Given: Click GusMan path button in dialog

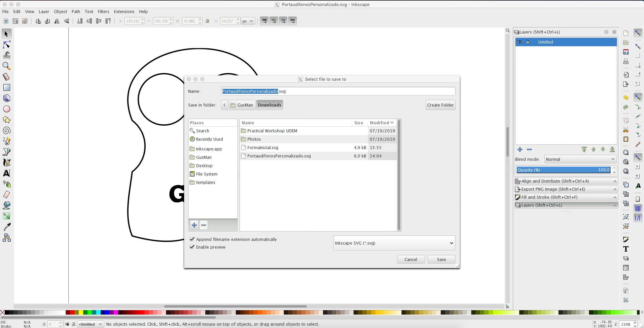Looking at the screenshot, I should tap(242, 105).
